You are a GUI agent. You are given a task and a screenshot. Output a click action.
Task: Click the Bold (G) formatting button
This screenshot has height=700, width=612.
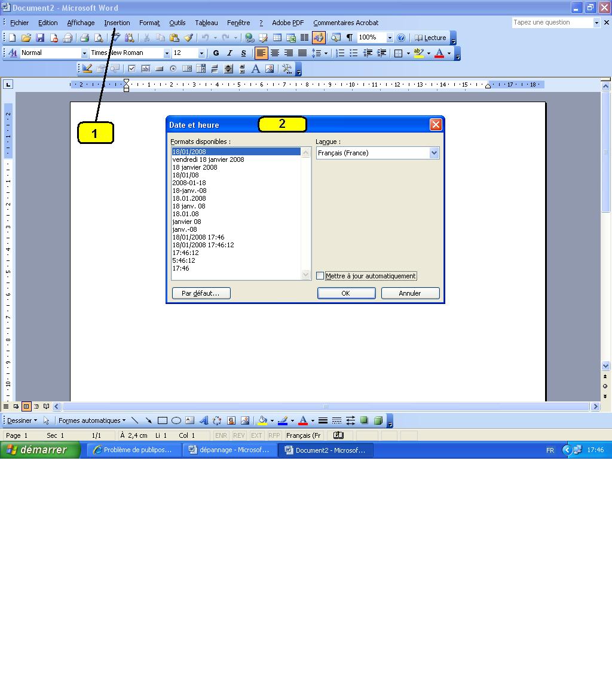pyautogui.click(x=216, y=53)
